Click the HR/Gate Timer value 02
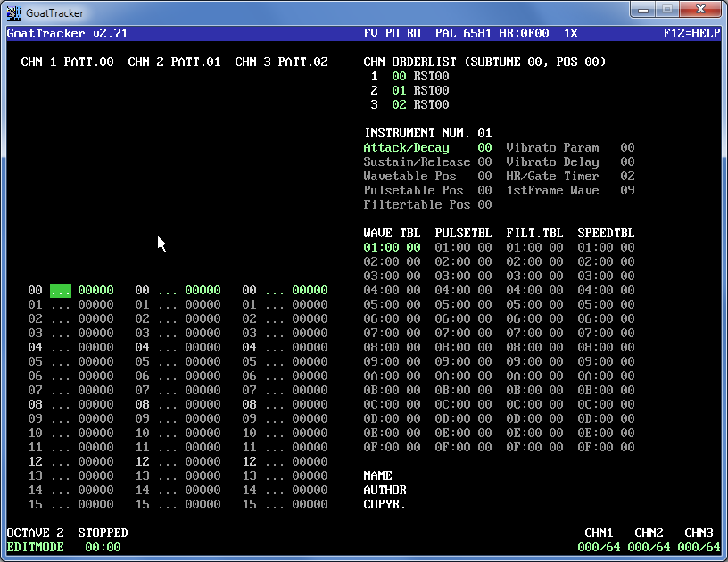Viewport: 728px width, 562px height. pyautogui.click(x=627, y=176)
